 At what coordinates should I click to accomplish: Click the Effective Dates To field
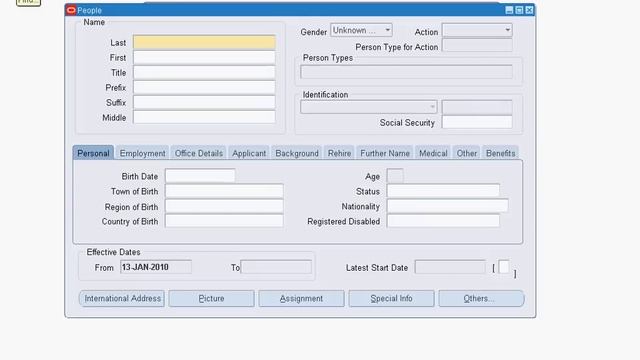point(276,267)
